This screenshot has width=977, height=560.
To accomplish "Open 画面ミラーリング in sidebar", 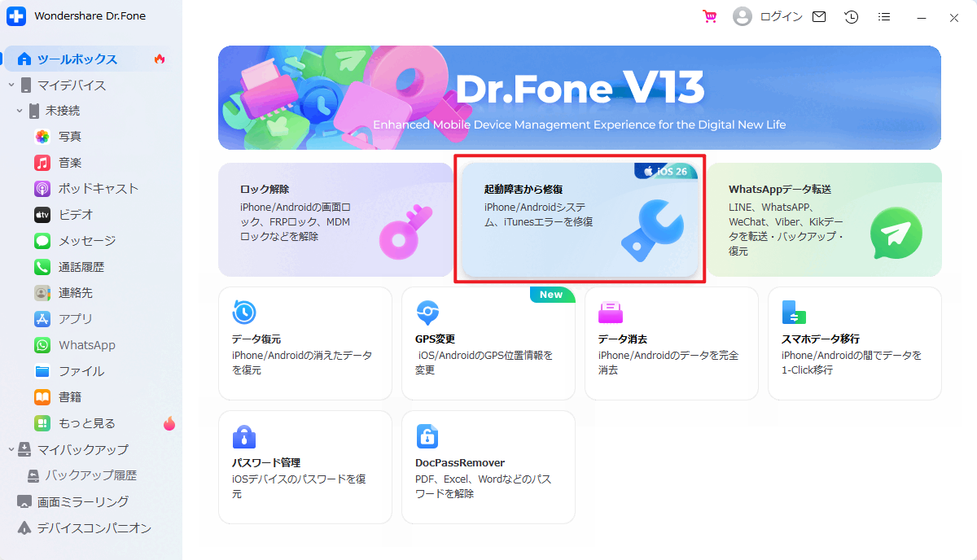I will (83, 501).
